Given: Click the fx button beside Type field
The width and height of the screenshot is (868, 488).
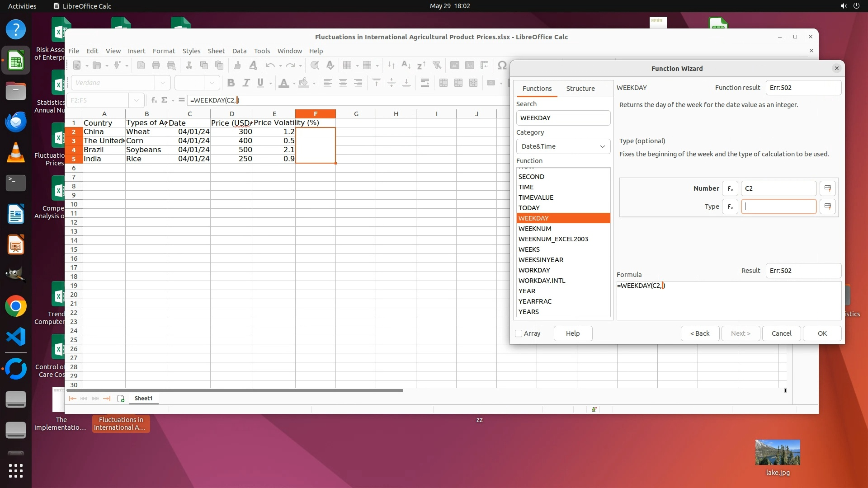Looking at the screenshot, I should [730, 206].
